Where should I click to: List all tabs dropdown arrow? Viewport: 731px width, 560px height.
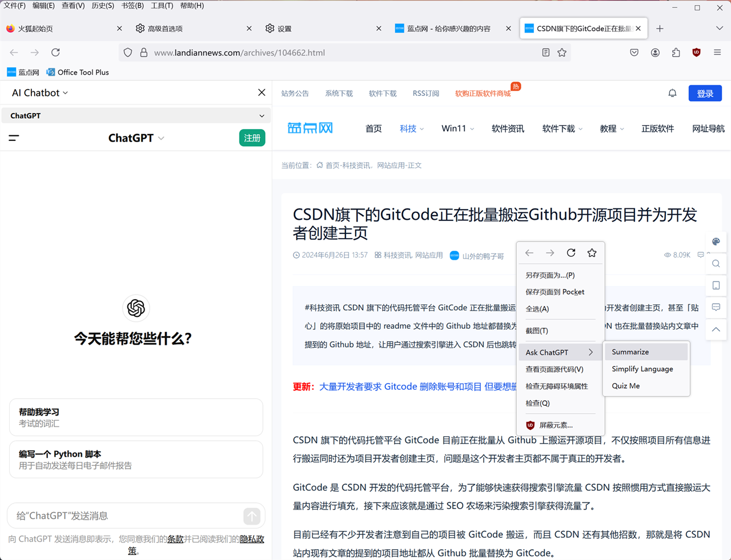[719, 29]
